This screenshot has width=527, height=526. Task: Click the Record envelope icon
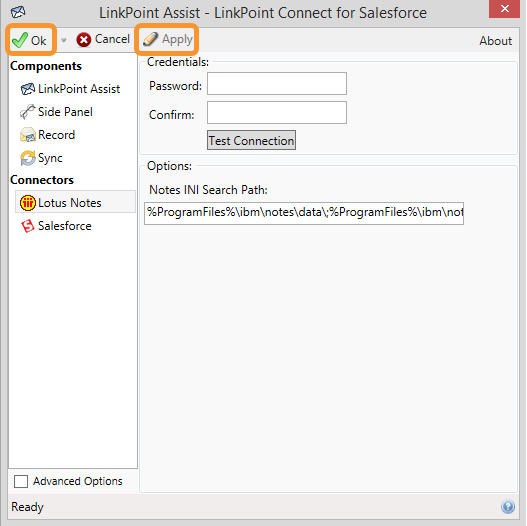28,135
